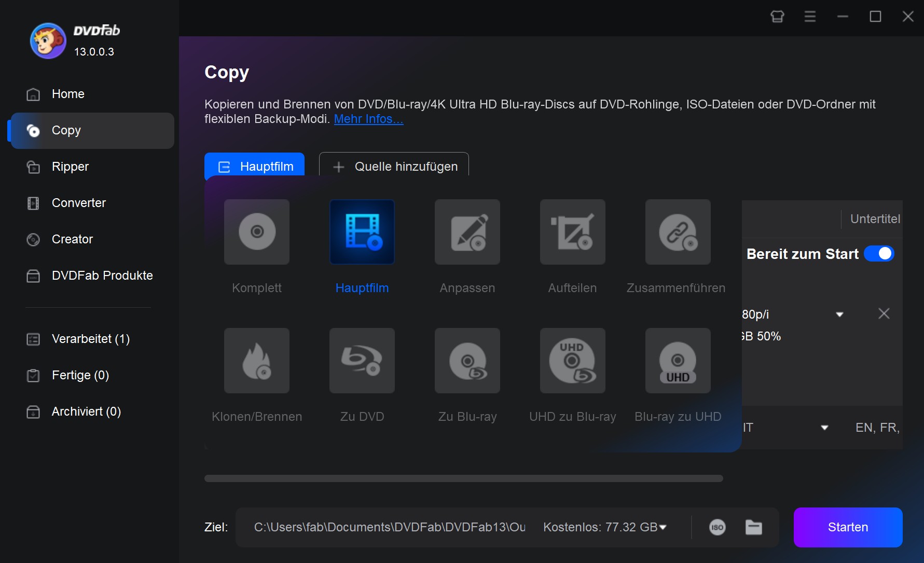Show the Verarbeitet (1) task list
This screenshot has height=563, width=924.
click(92, 339)
